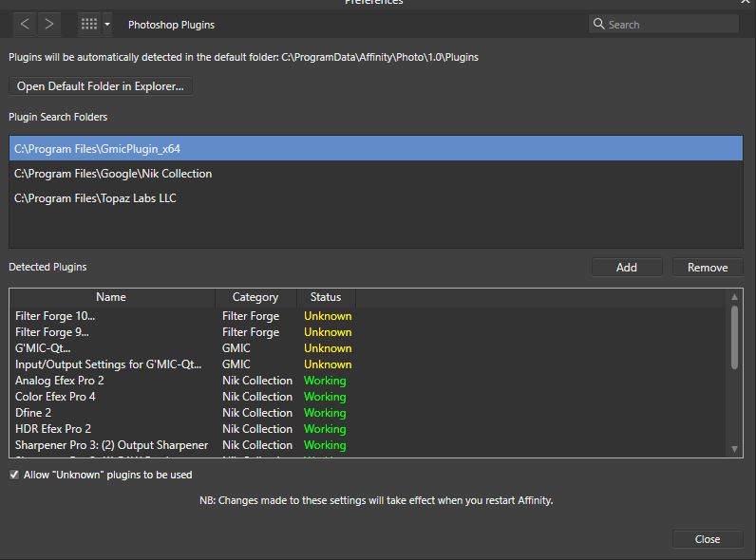Image resolution: width=756 pixels, height=560 pixels.
Task: Select the Topaz Labs LLC folder
Action: coord(375,198)
